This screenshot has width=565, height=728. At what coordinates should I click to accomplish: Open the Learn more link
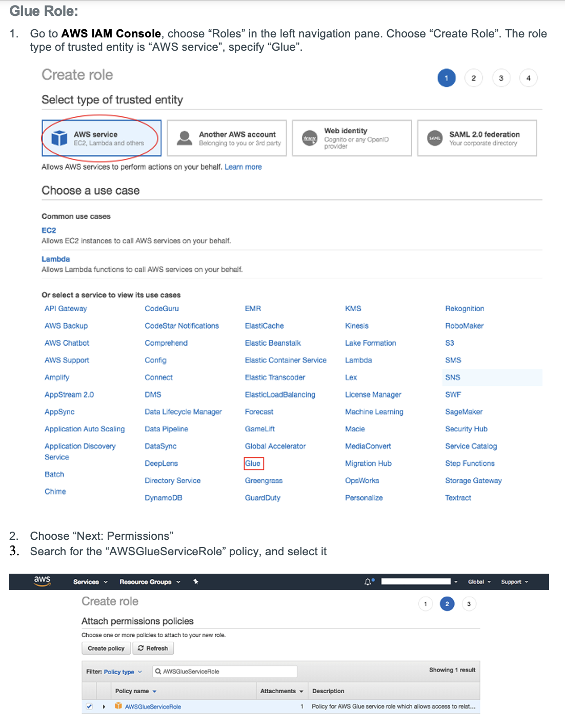point(243,167)
